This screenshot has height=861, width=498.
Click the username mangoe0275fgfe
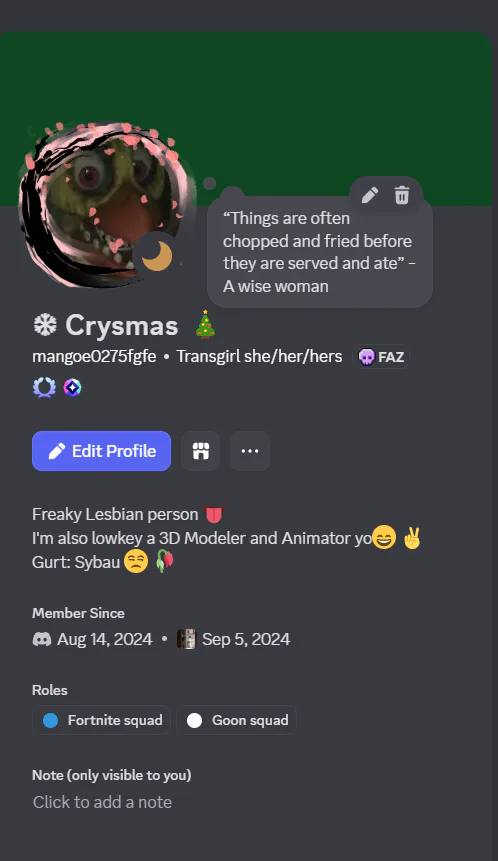pos(94,357)
